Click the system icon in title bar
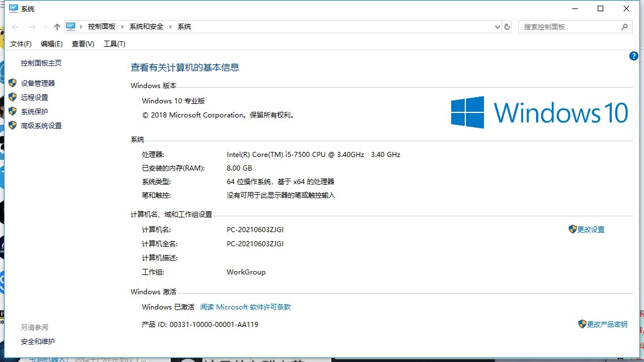The height and width of the screenshot is (362, 644). (x=14, y=8)
